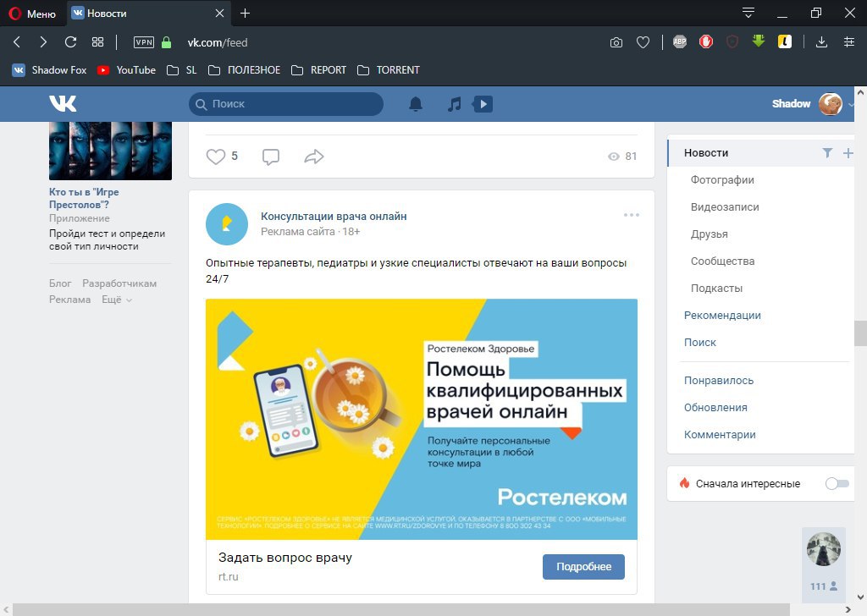
Task: Open VK notifications bell
Action: tap(416, 104)
